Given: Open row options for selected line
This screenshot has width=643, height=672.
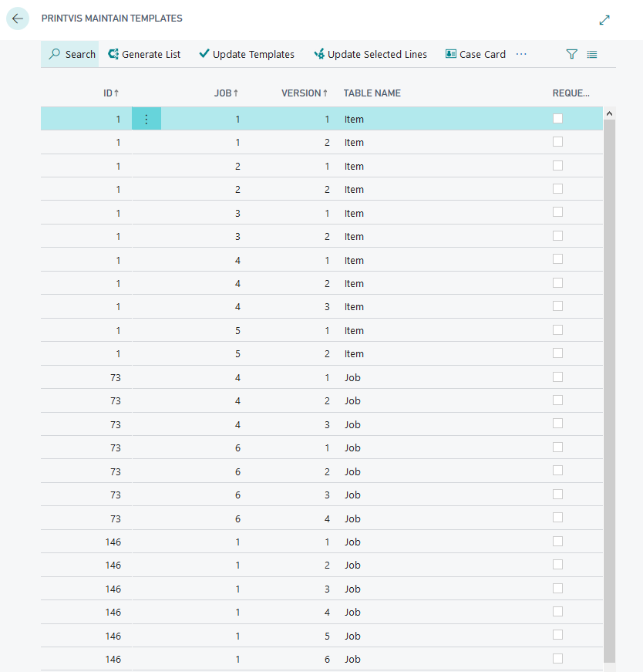Looking at the screenshot, I should [x=146, y=119].
